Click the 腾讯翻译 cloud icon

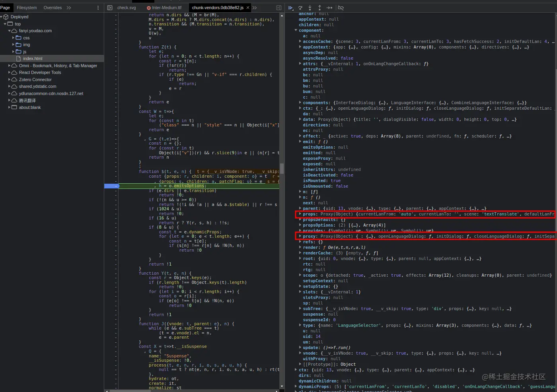pos(14,100)
